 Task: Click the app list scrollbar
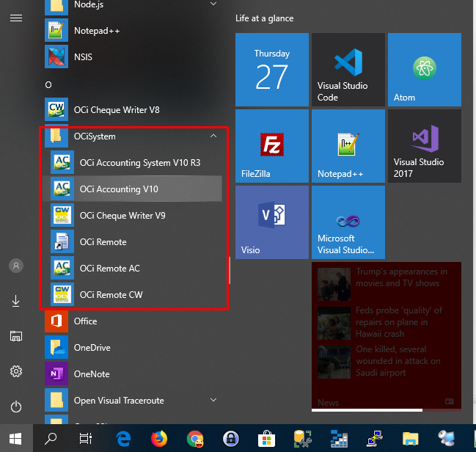[230, 270]
